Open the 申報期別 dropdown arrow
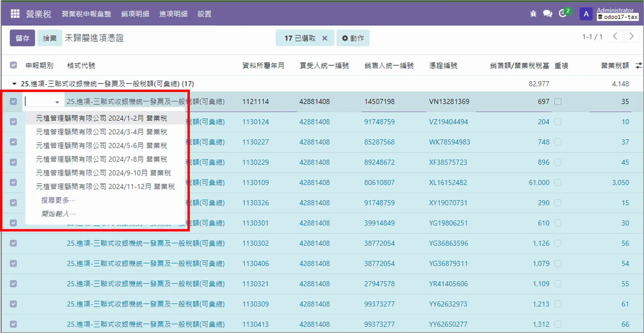 57,102
